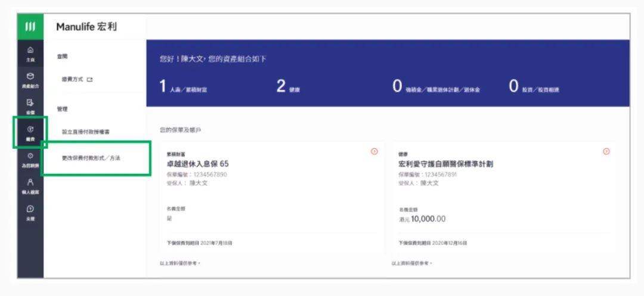
Task: Click the 1 人壽/累積財富 summary count
Action: (183, 87)
